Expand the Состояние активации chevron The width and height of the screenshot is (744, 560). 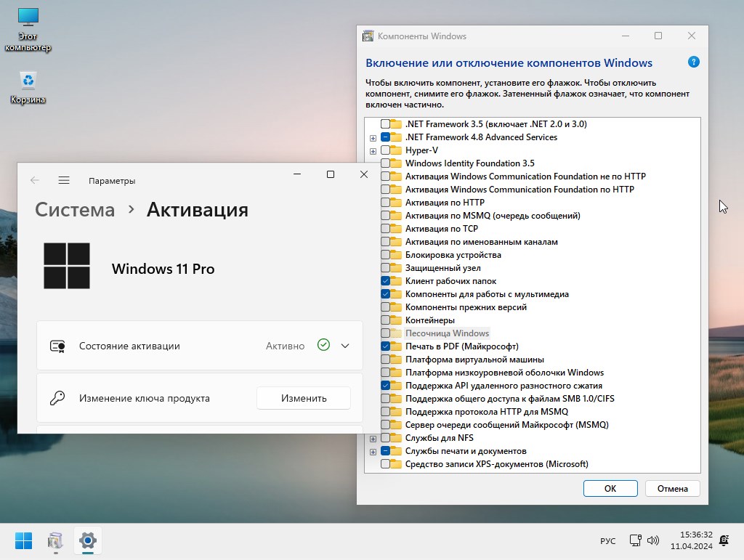[x=345, y=346]
